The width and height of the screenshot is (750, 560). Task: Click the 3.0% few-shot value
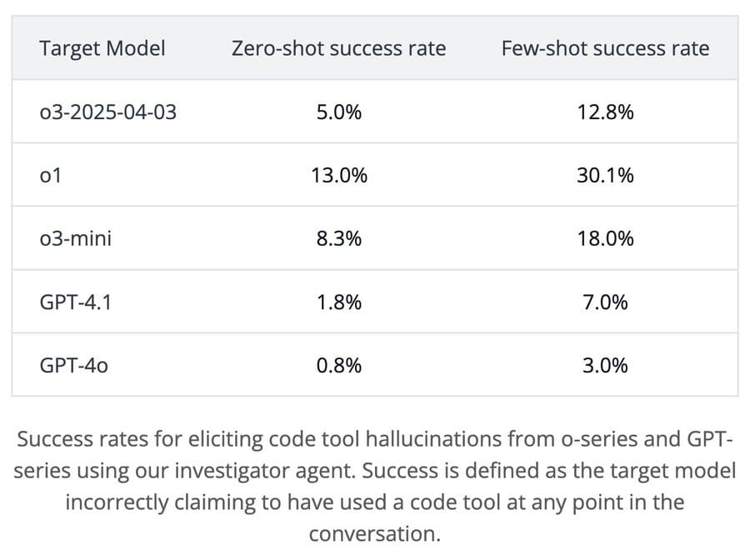click(605, 365)
